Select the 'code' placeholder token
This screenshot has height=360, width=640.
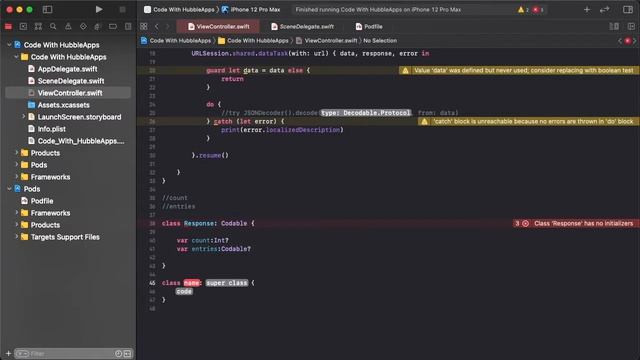point(184,291)
